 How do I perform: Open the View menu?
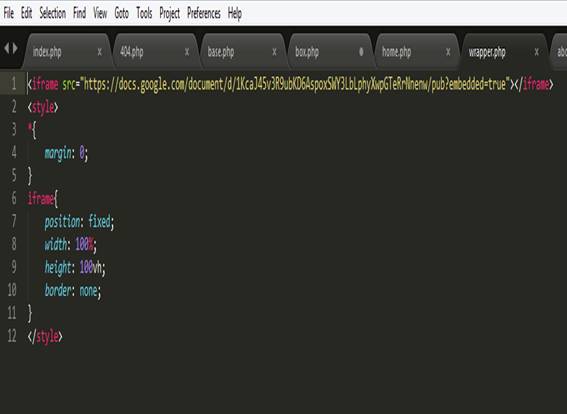pos(100,13)
